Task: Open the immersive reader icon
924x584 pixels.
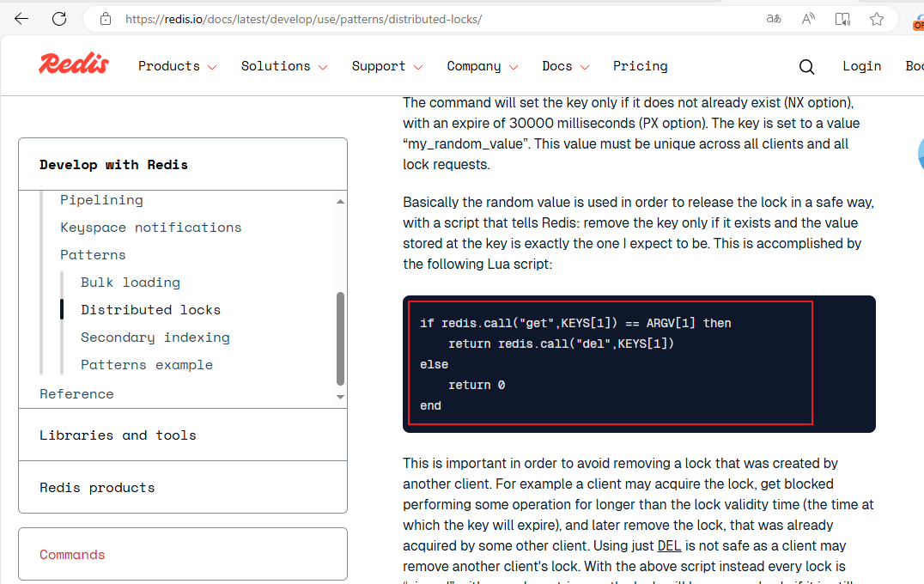Action: [842, 19]
